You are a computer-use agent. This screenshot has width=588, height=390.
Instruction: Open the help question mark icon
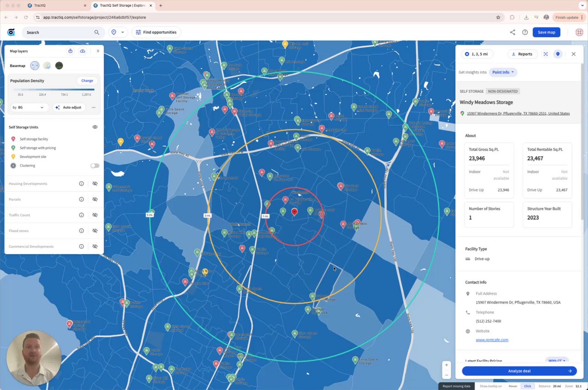point(525,32)
